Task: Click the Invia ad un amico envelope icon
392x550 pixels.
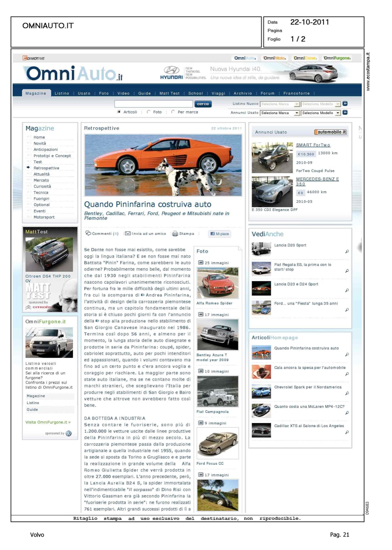Action: coord(128,233)
